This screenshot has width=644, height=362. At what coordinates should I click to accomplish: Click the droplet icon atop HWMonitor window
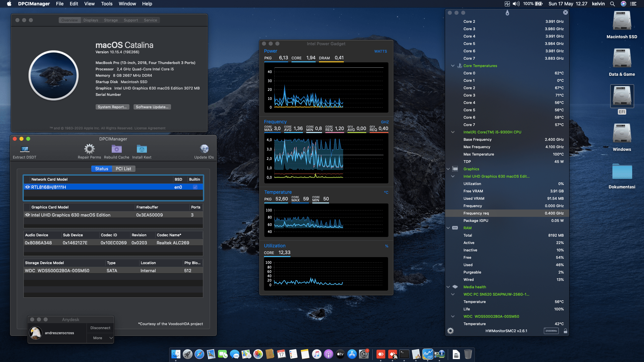click(x=507, y=13)
